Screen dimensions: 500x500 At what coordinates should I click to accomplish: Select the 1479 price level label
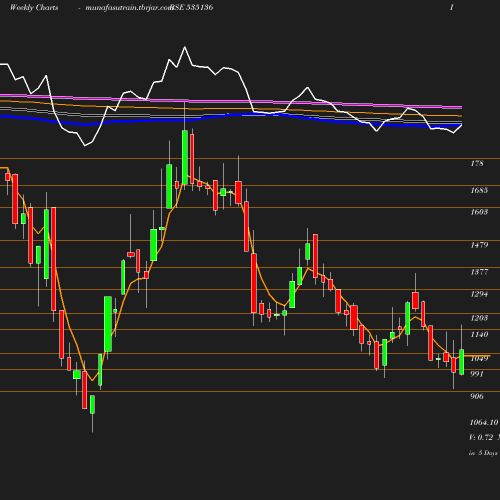[x=479, y=245]
